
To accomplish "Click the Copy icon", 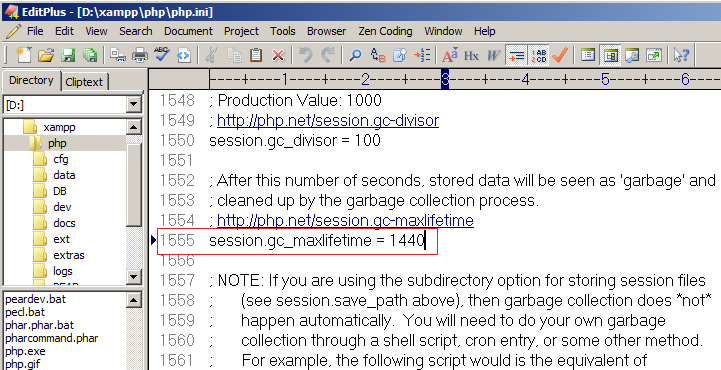I will click(235, 56).
